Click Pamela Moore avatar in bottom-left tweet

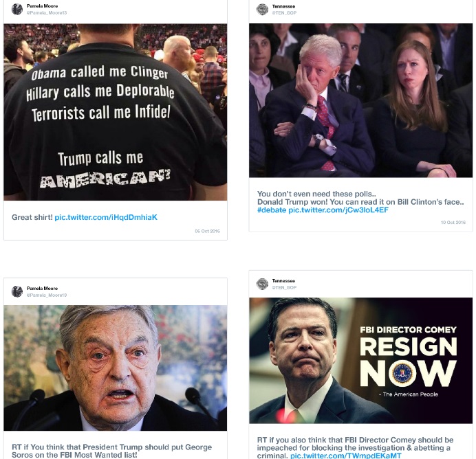point(17,291)
